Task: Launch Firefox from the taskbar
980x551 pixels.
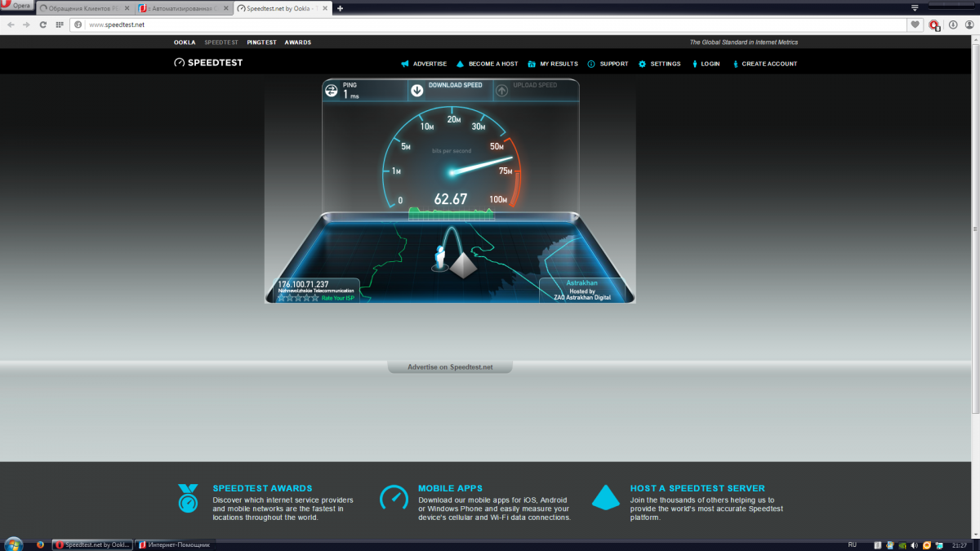Action: click(x=39, y=544)
